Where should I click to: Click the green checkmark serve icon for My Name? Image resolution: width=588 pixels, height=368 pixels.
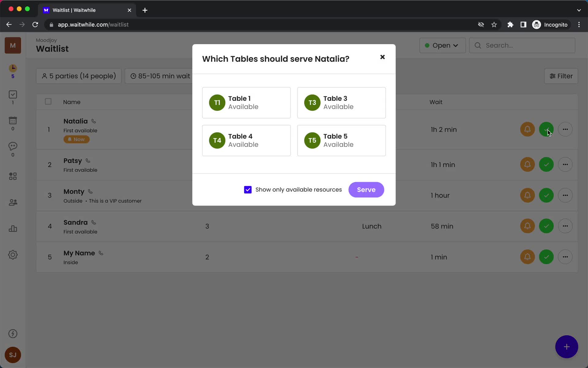(547, 257)
